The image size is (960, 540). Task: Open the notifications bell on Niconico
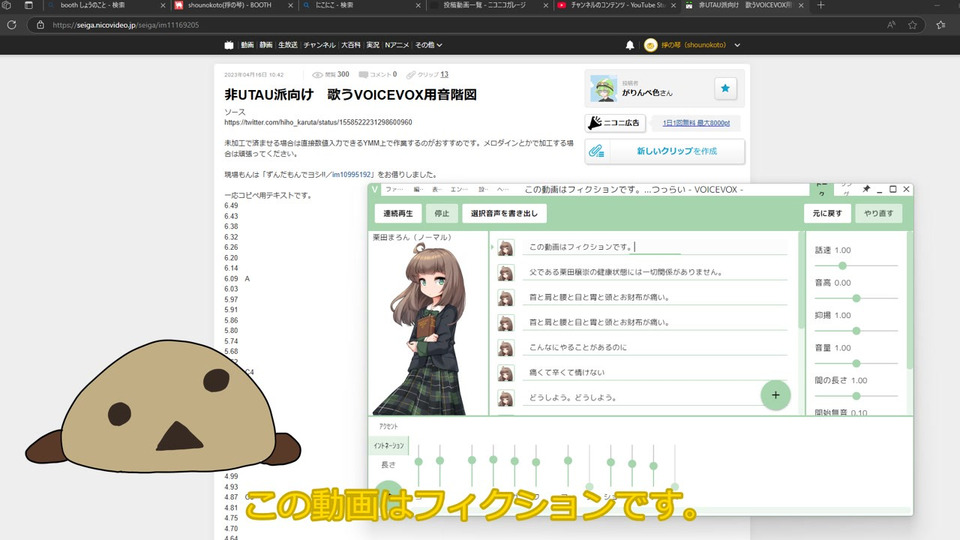(629, 45)
